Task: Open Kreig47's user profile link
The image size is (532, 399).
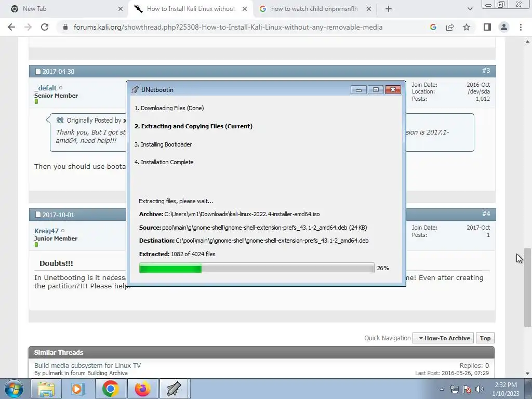Action: point(46,231)
